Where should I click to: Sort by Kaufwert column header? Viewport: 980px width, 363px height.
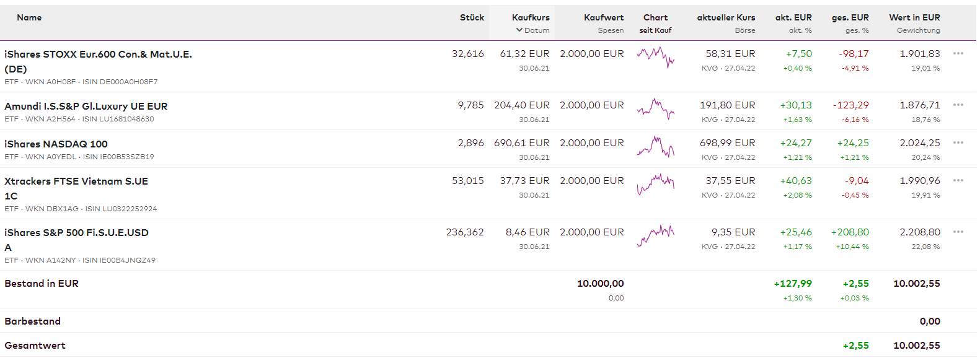point(603,17)
